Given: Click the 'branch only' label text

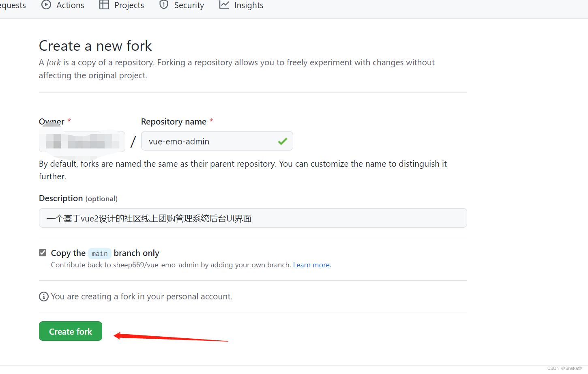Looking at the screenshot, I should [136, 253].
